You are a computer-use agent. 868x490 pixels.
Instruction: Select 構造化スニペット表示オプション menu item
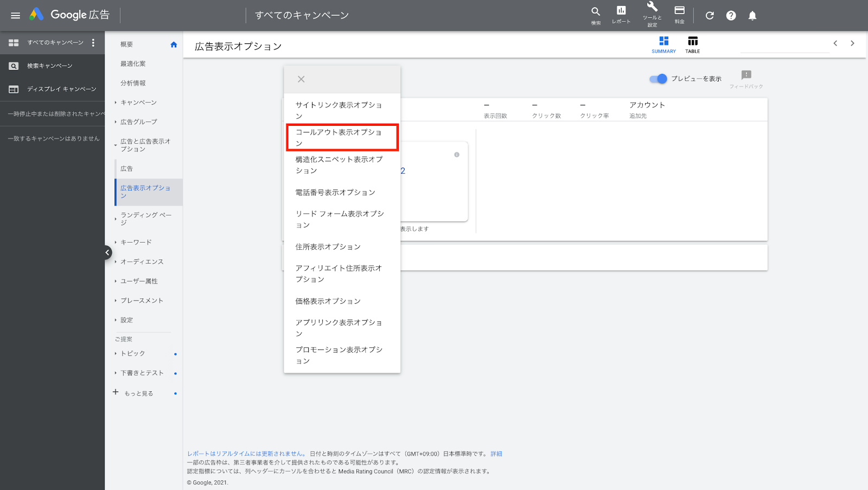point(342,165)
